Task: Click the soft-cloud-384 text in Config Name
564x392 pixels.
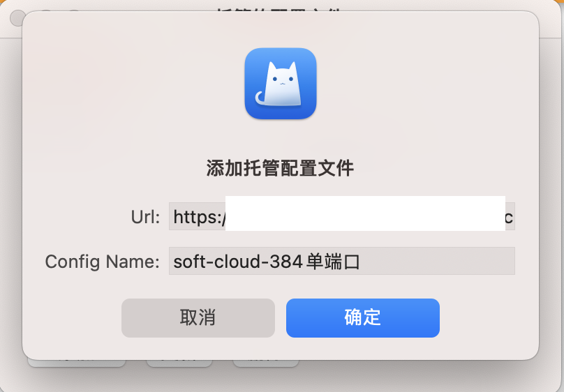Action: pyautogui.click(x=238, y=262)
